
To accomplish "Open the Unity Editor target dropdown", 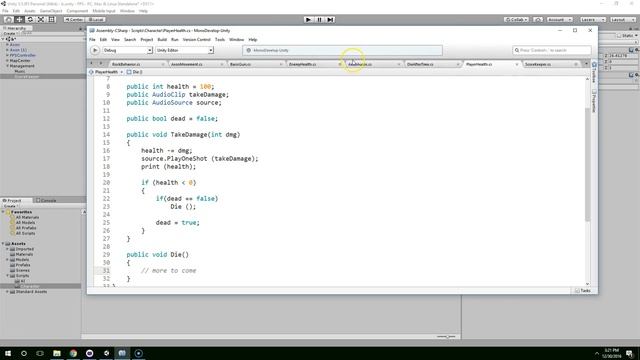I will [x=184, y=50].
